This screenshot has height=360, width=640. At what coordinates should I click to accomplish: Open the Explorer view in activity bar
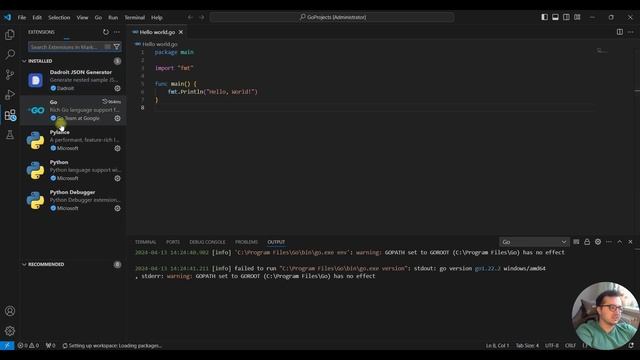coord(10,35)
